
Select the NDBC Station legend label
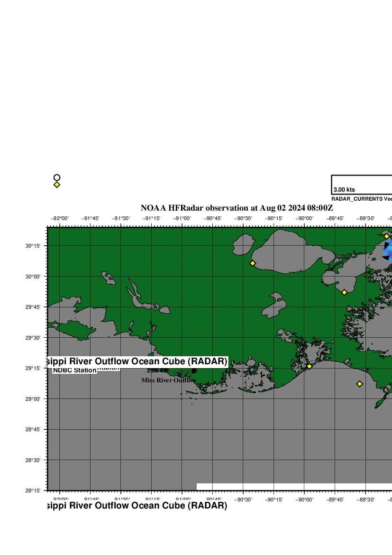click(x=74, y=370)
